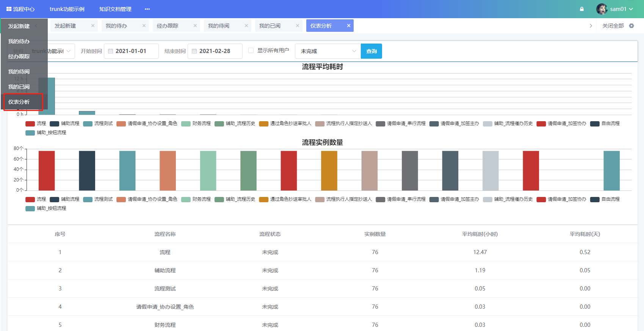Screen dimensions: 644x331
Task: Open the trunk功能示例 software dropdown
Action: pos(52,51)
